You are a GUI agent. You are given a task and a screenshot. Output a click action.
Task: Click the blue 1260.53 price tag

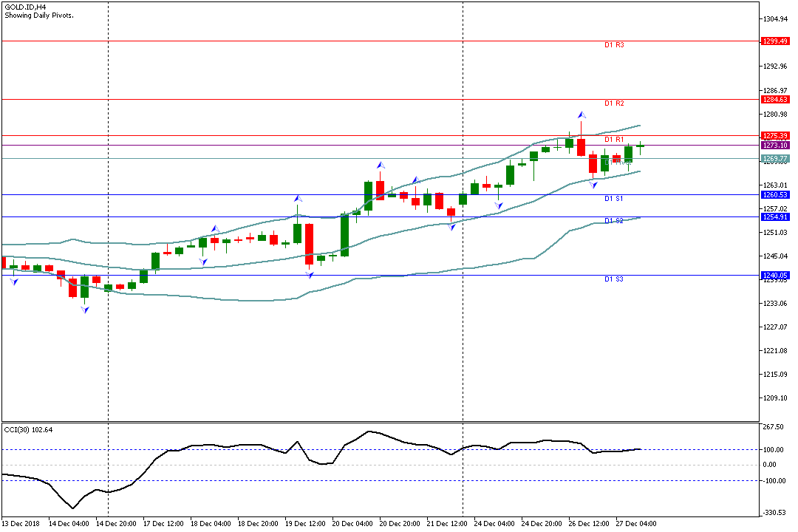[775, 195]
